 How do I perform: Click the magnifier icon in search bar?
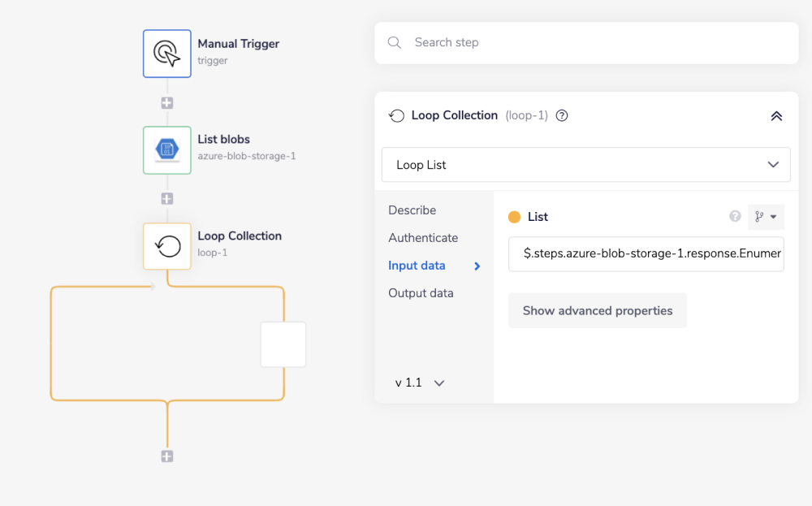(x=395, y=42)
